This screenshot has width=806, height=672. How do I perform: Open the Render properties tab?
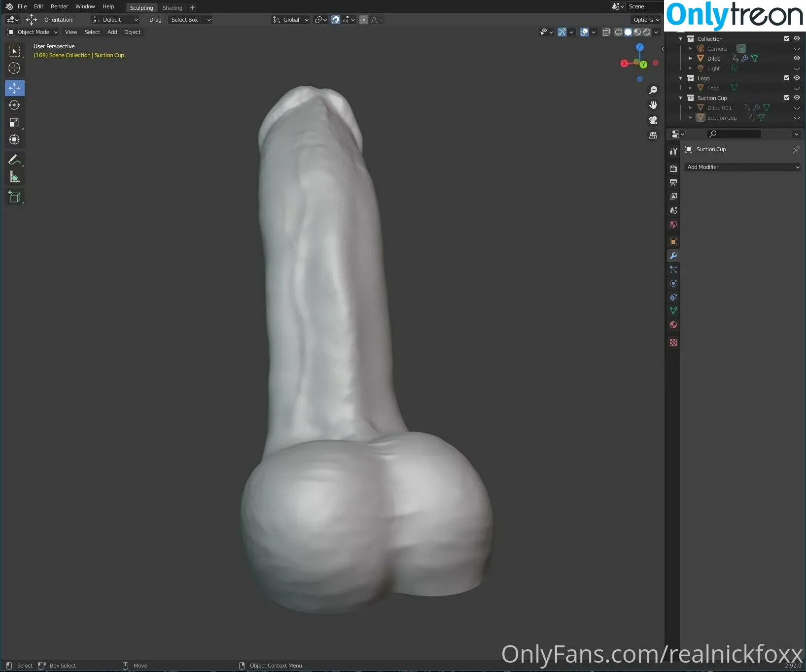673,168
